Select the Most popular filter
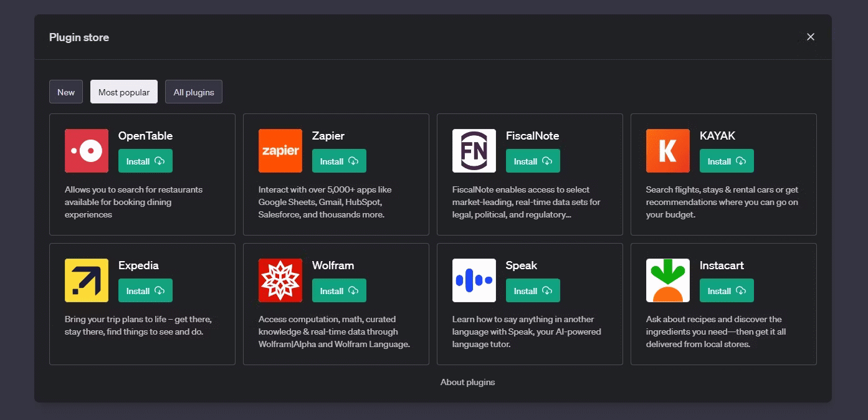Image resolution: width=868 pixels, height=420 pixels. pos(123,92)
